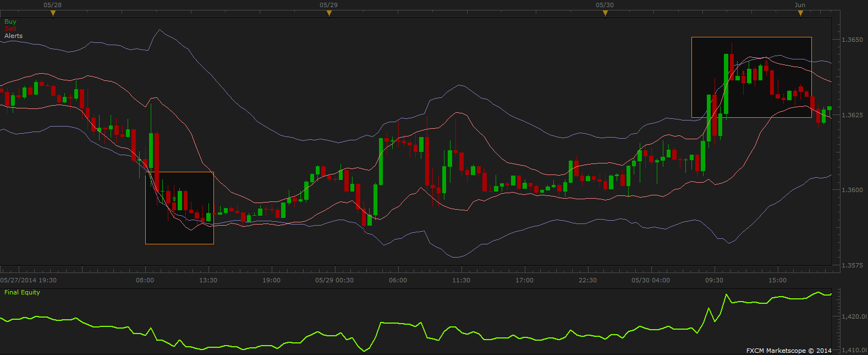Select the 05/29 day triangle marker
Screen dimensions: 868x355
[329, 13]
